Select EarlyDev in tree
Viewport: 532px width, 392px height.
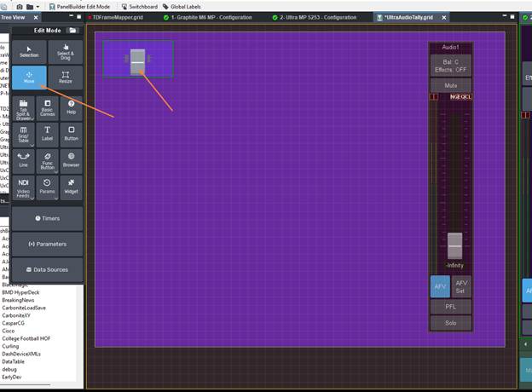coord(12,377)
